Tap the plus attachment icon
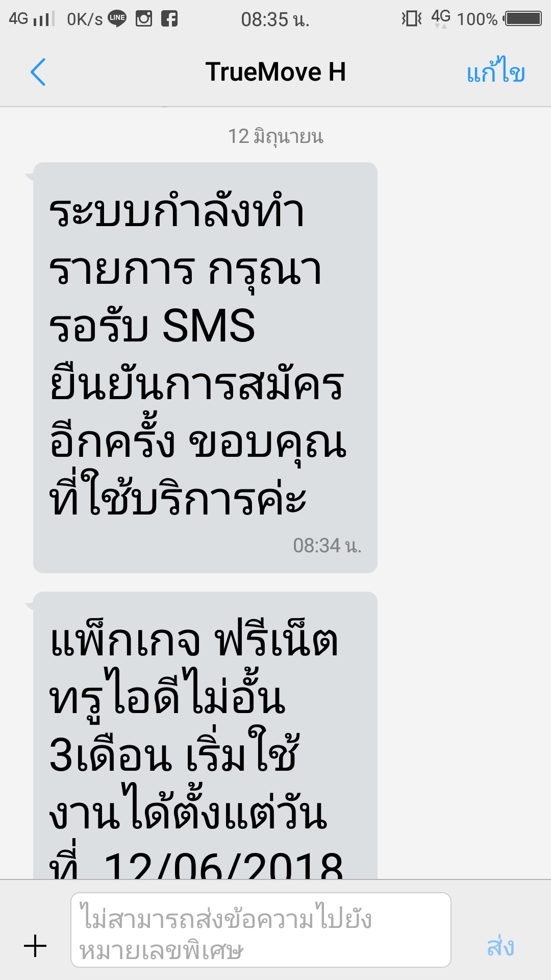The height and width of the screenshot is (980, 551). (35, 946)
